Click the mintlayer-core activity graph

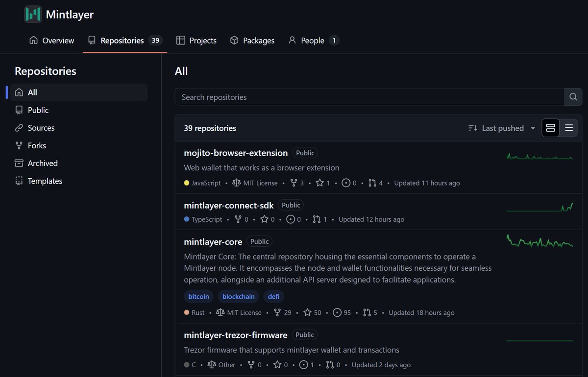click(x=539, y=241)
